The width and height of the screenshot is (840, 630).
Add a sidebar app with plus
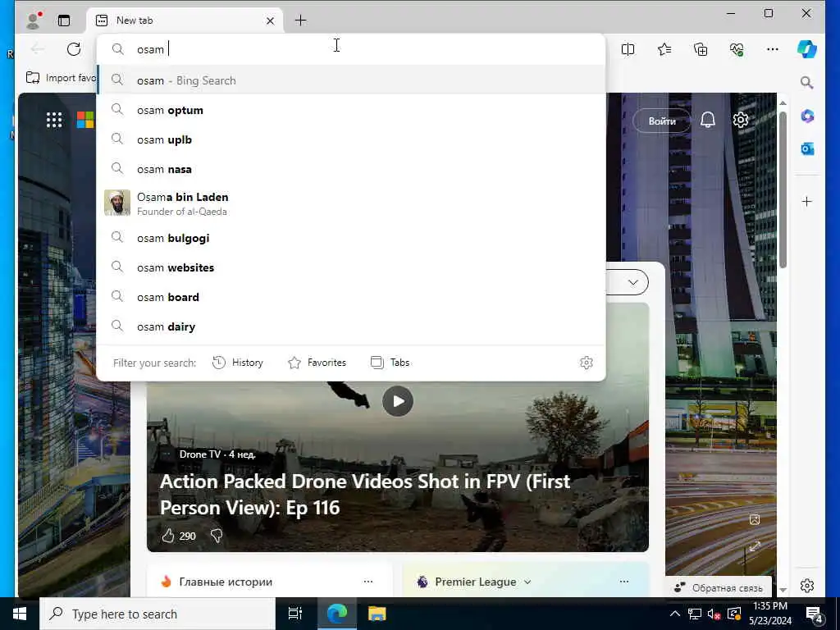(807, 202)
